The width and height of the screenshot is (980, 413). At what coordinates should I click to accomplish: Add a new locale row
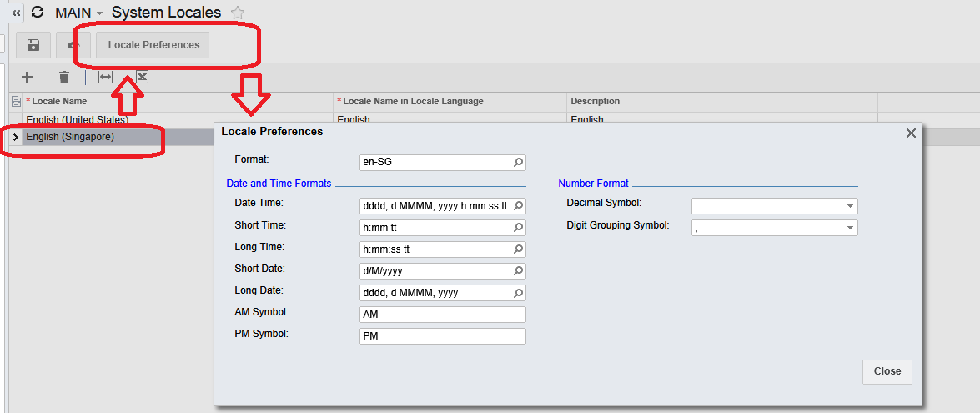pos(27,78)
